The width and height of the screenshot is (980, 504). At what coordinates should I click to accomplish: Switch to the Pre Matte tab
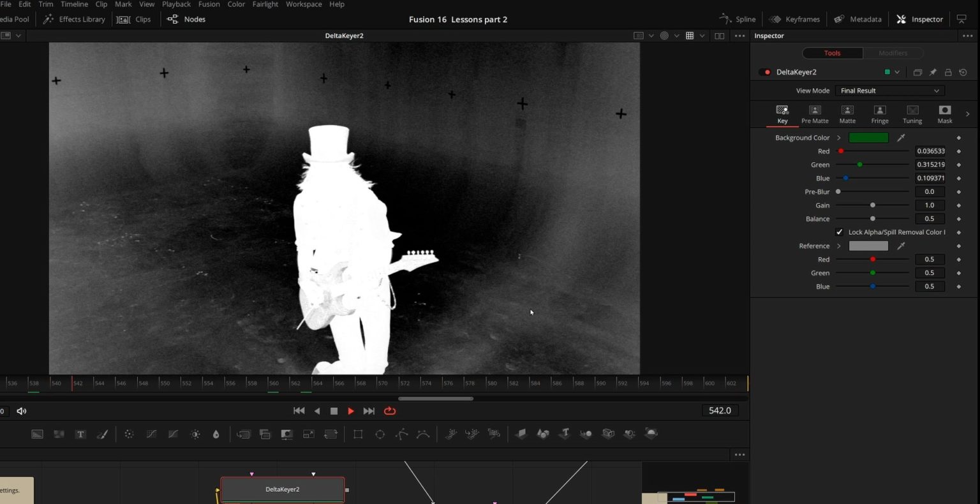(815, 114)
